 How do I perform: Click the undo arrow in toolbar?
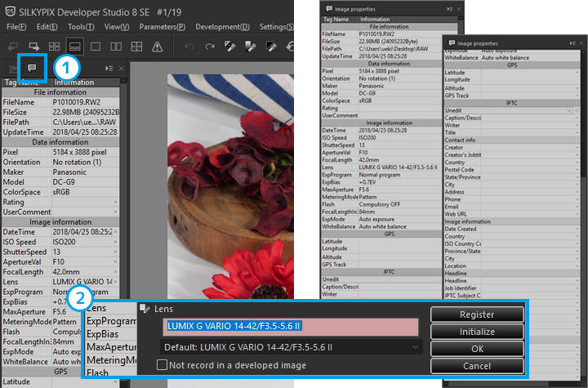(x=190, y=47)
